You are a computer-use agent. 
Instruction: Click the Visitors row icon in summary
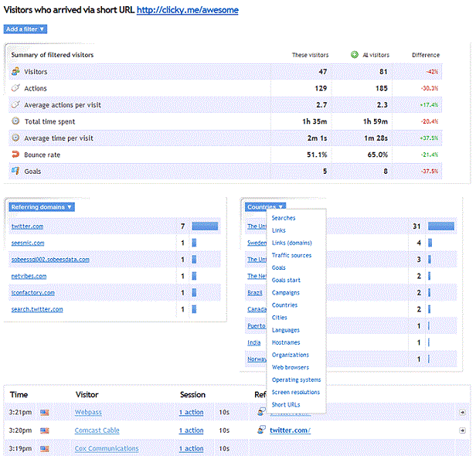[x=15, y=72]
